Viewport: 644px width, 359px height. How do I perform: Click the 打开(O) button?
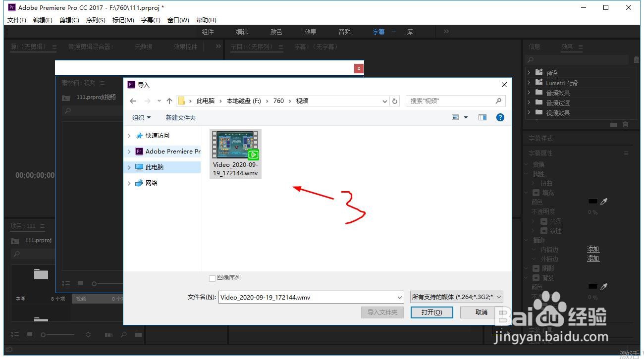[x=431, y=312]
